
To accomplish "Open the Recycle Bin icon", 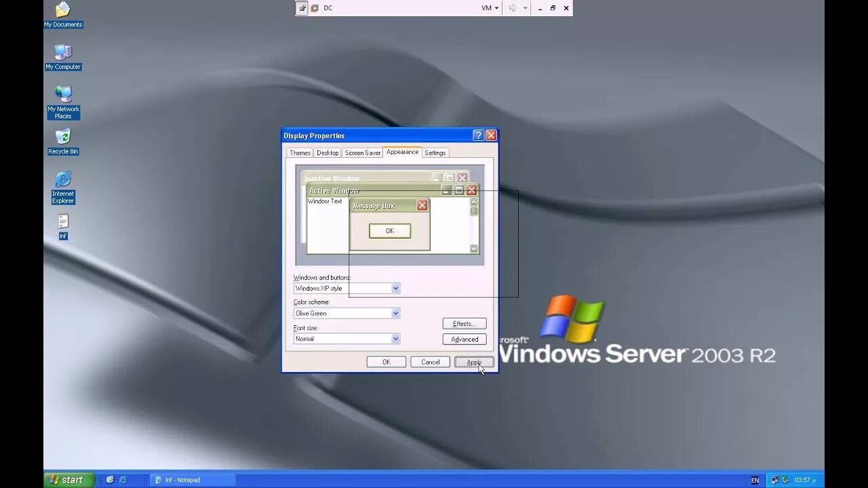I will click(63, 142).
